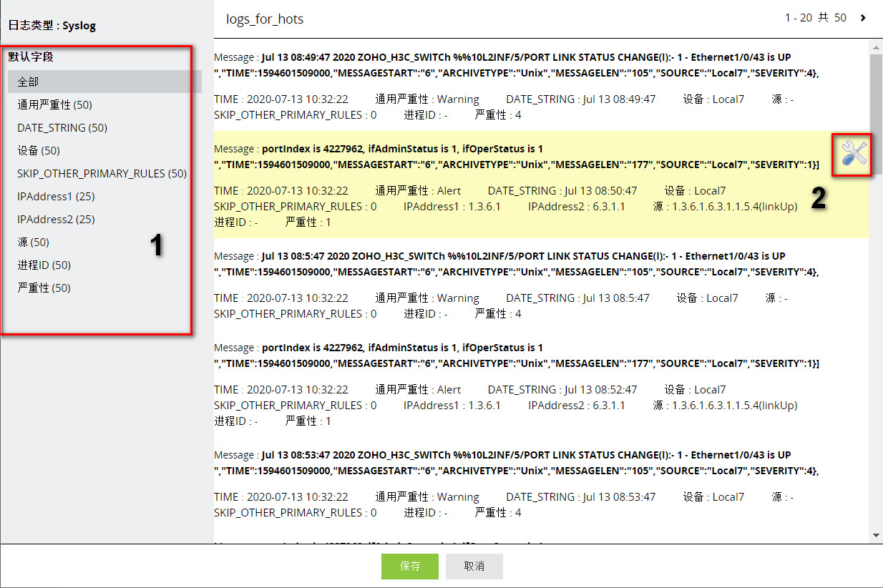
Task: Go to next page of log results
Action: [x=863, y=18]
